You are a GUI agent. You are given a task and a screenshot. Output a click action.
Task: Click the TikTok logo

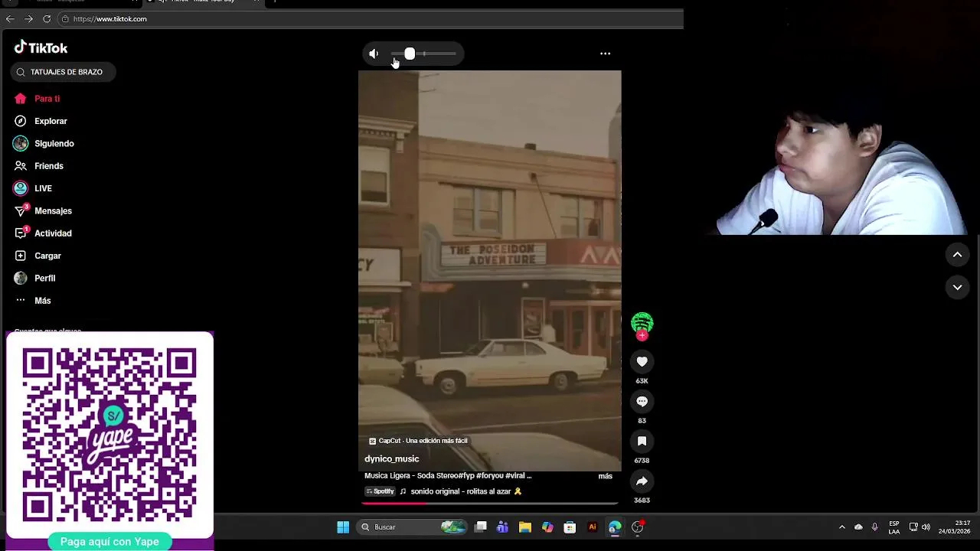coord(41,47)
